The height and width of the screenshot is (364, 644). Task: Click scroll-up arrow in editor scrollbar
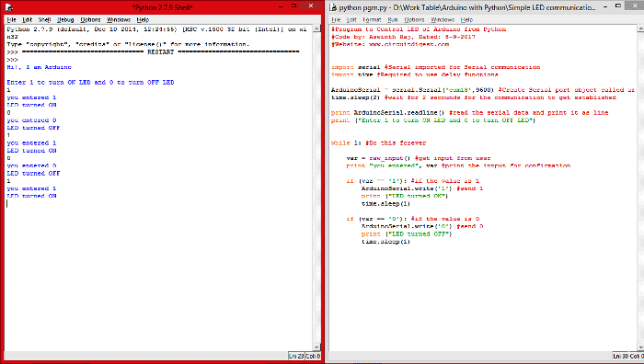[640, 28]
